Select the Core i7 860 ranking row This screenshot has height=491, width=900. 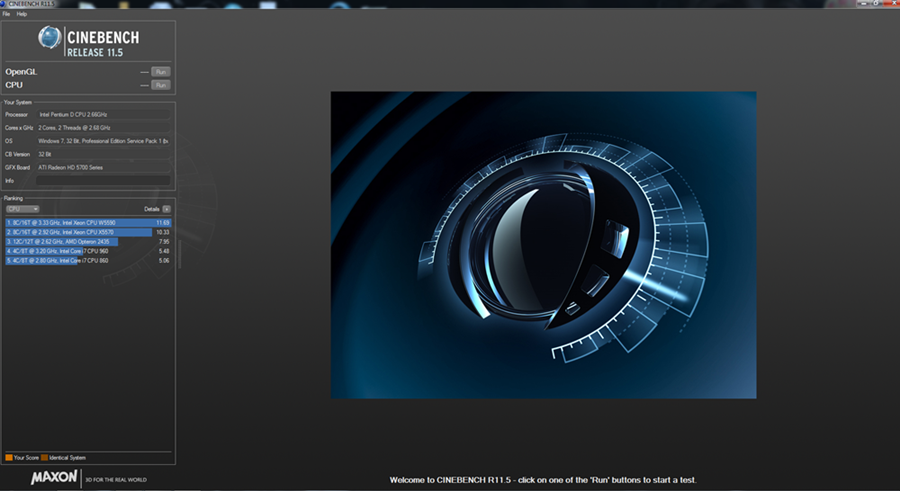[88, 260]
